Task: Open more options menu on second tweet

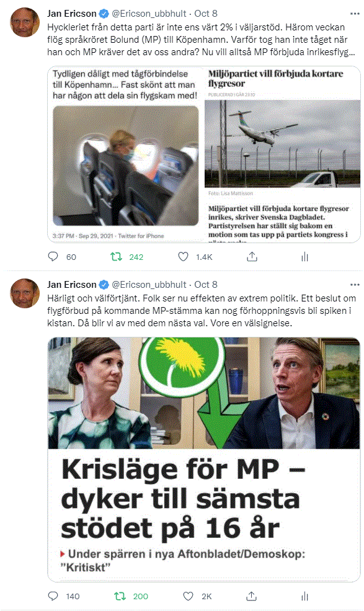Action: click(x=355, y=285)
